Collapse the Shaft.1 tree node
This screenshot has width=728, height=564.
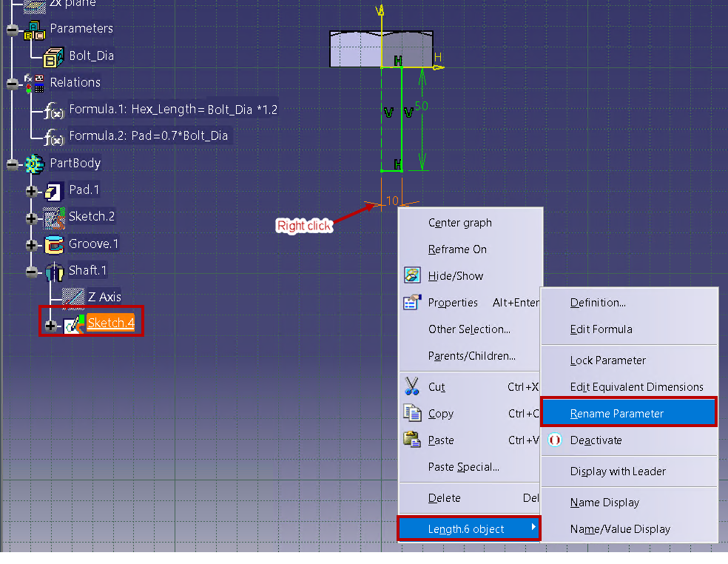pyautogui.click(x=32, y=271)
